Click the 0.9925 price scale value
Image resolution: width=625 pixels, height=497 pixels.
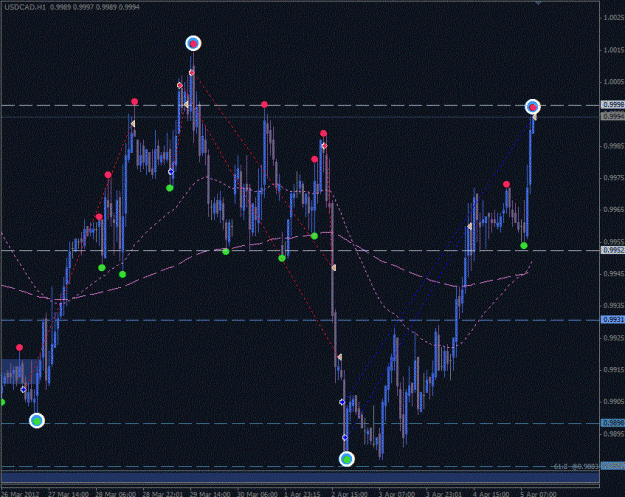click(x=614, y=338)
